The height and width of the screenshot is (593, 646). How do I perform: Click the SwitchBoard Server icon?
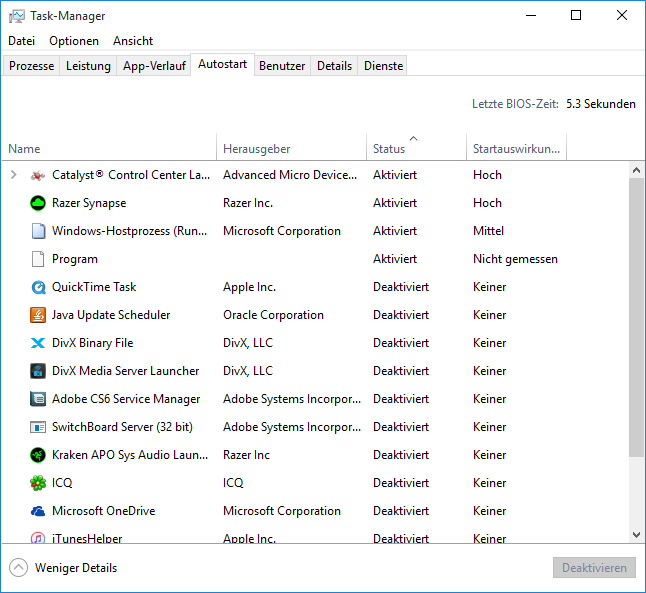click(38, 427)
